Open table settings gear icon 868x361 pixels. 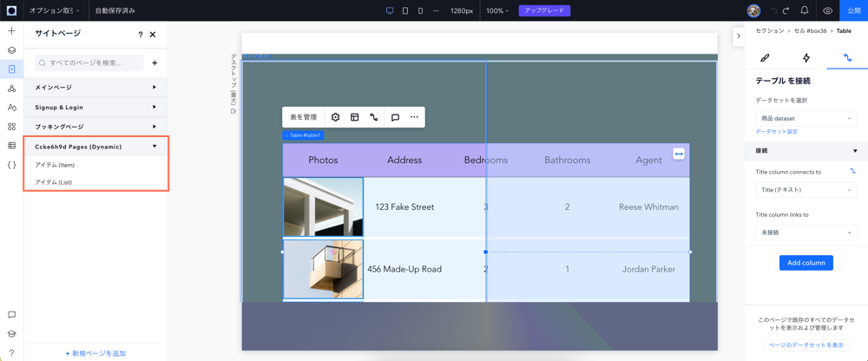(x=335, y=117)
